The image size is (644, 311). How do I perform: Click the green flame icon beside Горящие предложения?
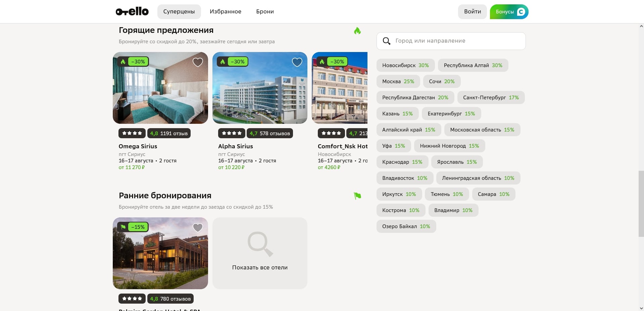coord(357,31)
